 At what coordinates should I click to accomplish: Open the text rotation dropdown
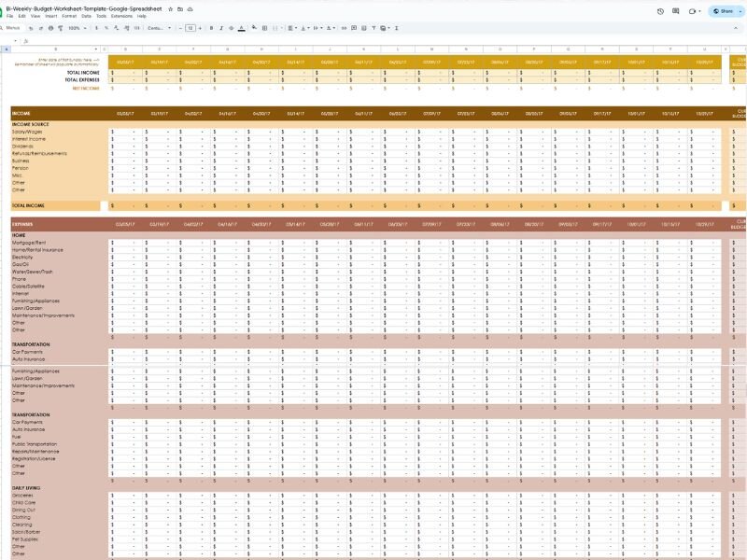point(331,28)
